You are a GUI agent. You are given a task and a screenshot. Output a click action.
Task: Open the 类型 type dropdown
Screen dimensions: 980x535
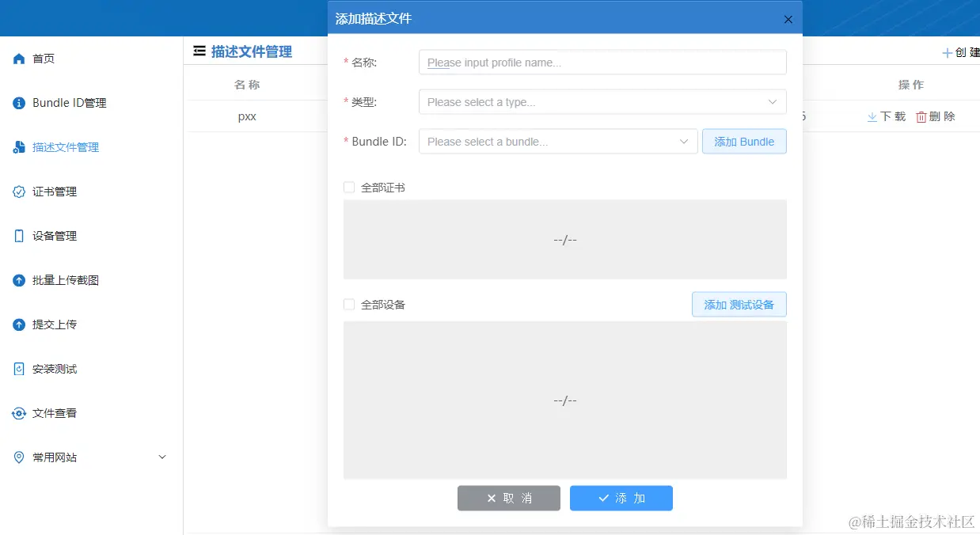(602, 101)
